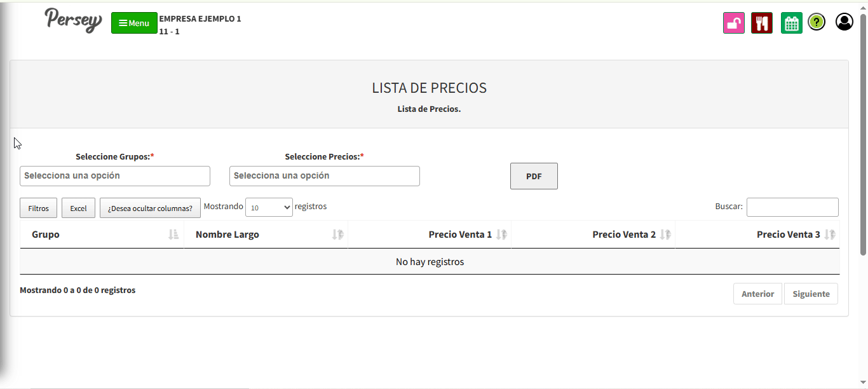The height and width of the screenshot is (389, 868).
Task: Open the green calendar icon
Action: 791,23
